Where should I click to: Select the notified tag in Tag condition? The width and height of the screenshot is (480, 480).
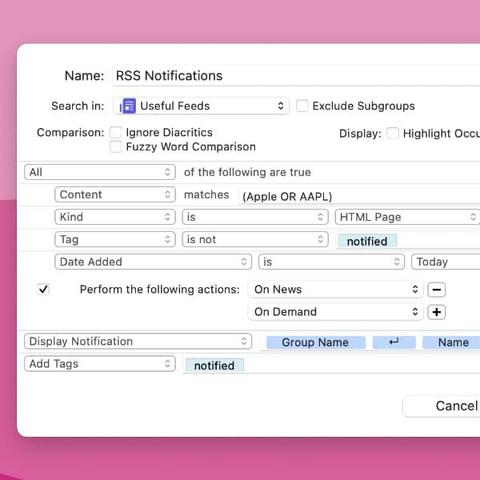pyautogui.click(x=367, y=241)
